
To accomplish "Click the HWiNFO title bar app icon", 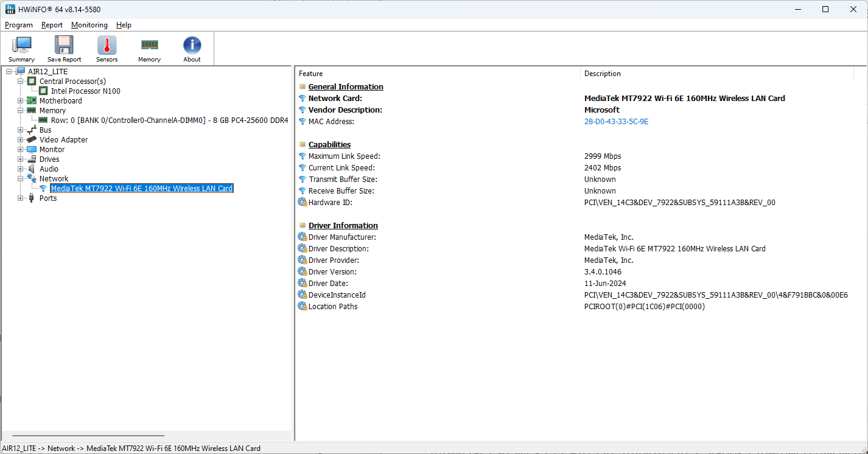I will [x=10, y=9].
